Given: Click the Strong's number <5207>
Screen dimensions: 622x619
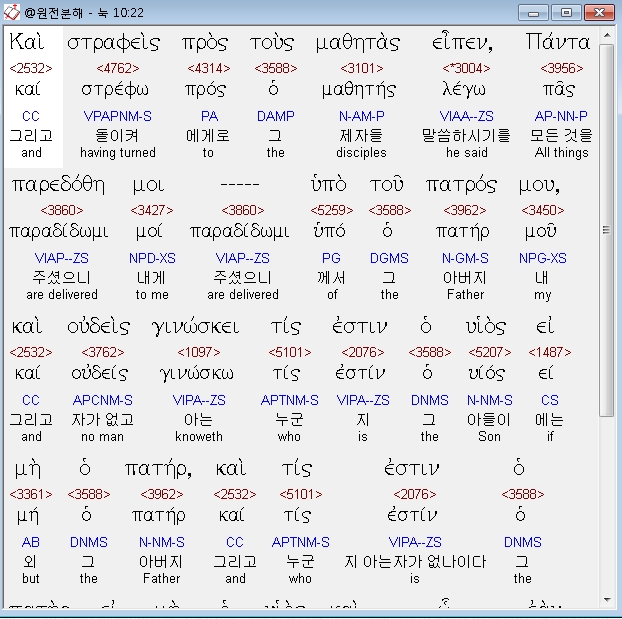Looking at the screenshot, I should click(x=490, y=352).
